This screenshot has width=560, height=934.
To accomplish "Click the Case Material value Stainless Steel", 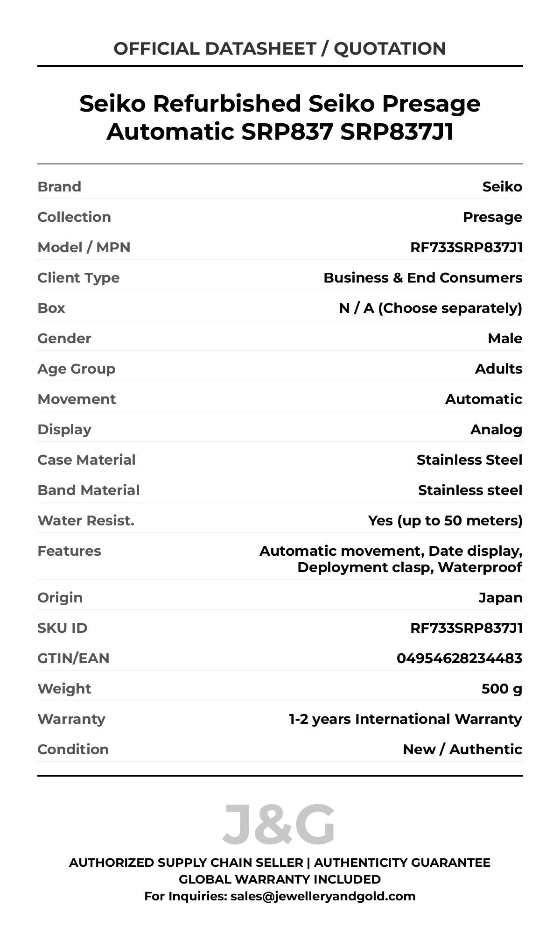I will (469, 460).
